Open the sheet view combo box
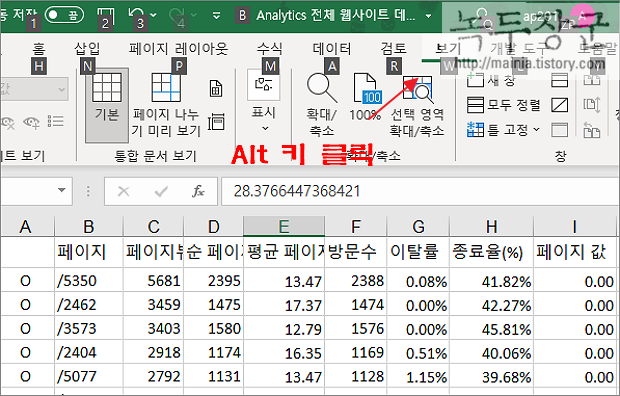The image size is (620, 396). [35, 89]
